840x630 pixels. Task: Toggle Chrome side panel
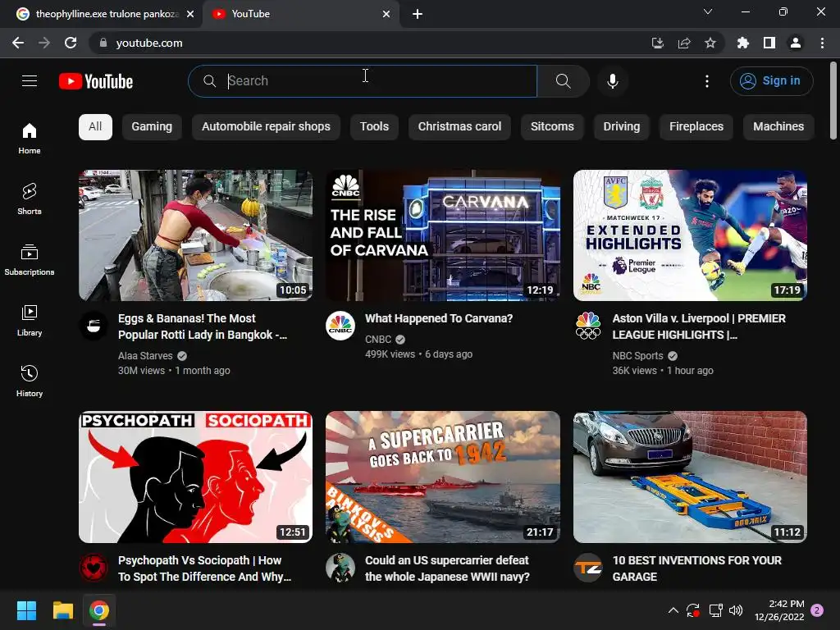(x=769, y=43)
